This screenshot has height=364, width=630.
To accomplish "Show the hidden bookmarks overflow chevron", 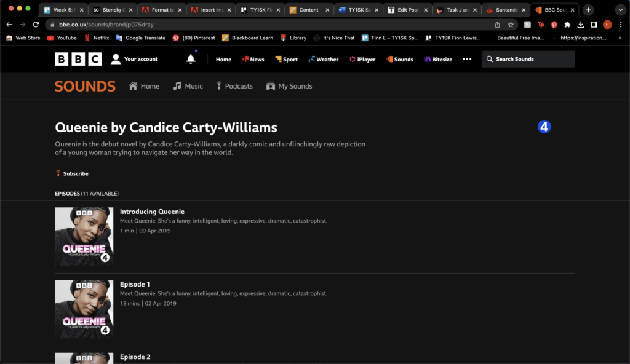I will coord(620,38).
